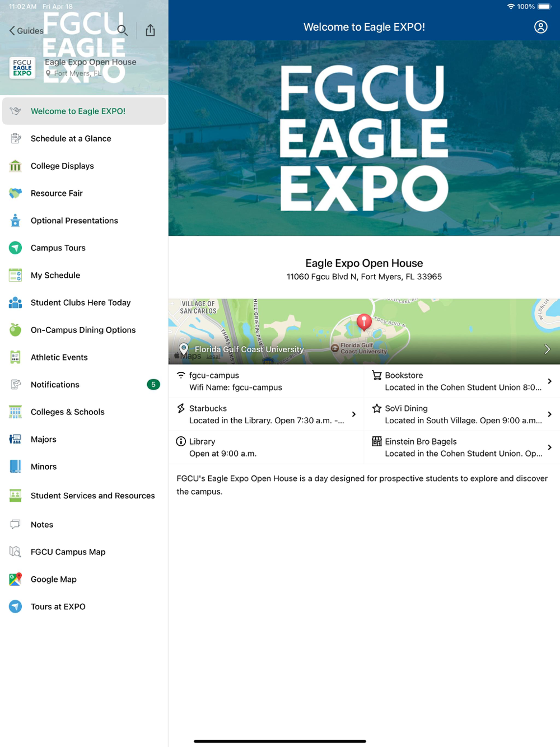Click the Majors icon
This screenshot has width=560, height=747.
tap(16, 440)
